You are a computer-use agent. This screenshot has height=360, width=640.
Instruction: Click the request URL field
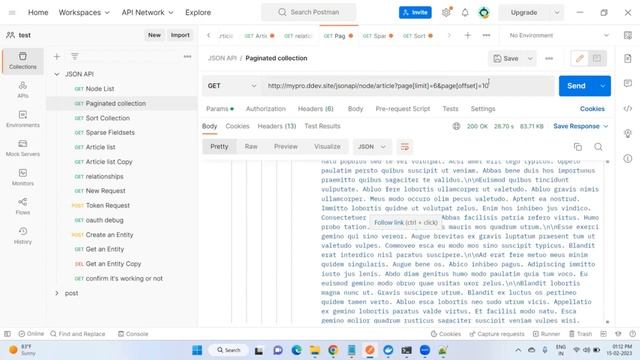coord(407,86)
